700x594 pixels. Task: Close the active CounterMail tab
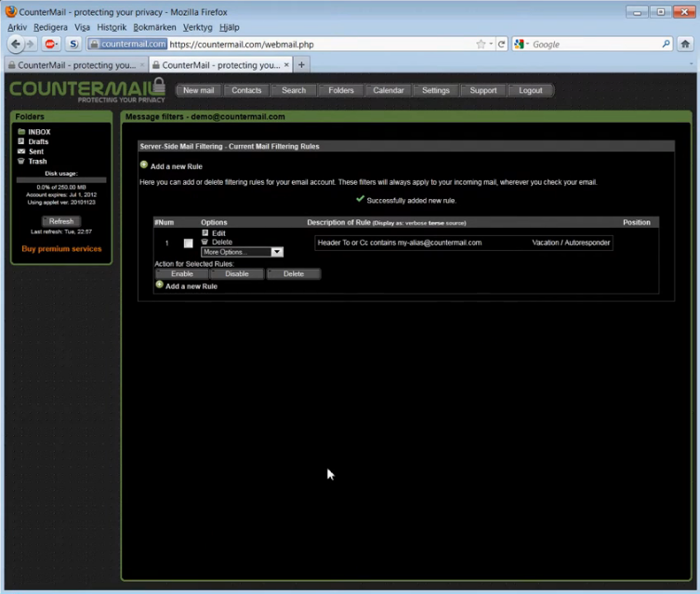286,65
